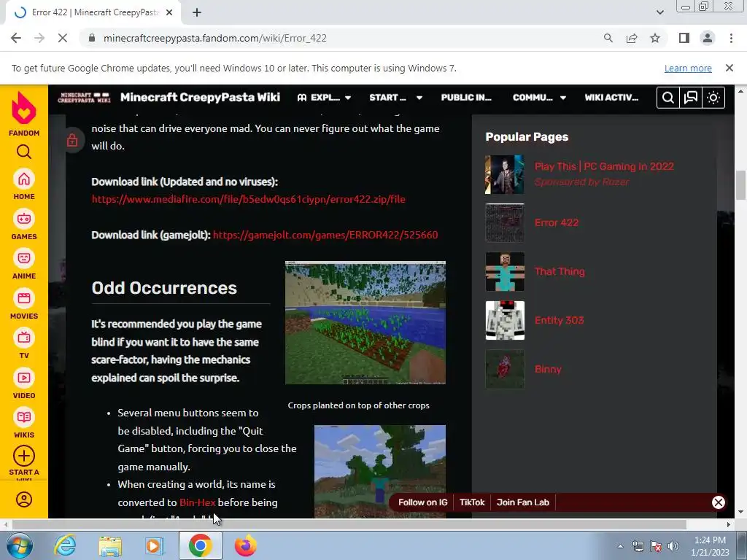Open a new browser tab
The image size is (747, 560).
pos(197,13)
